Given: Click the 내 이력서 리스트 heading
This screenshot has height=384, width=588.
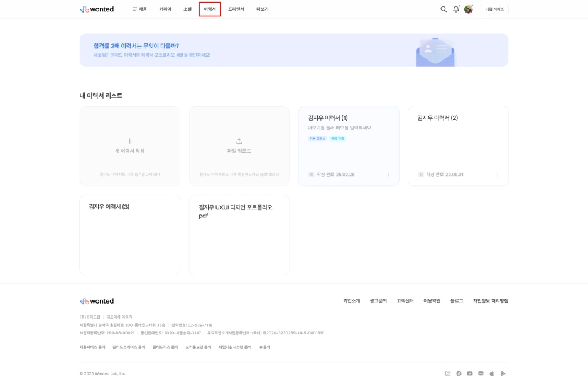Looking at the screenshot, I should [x=101, y=96].
